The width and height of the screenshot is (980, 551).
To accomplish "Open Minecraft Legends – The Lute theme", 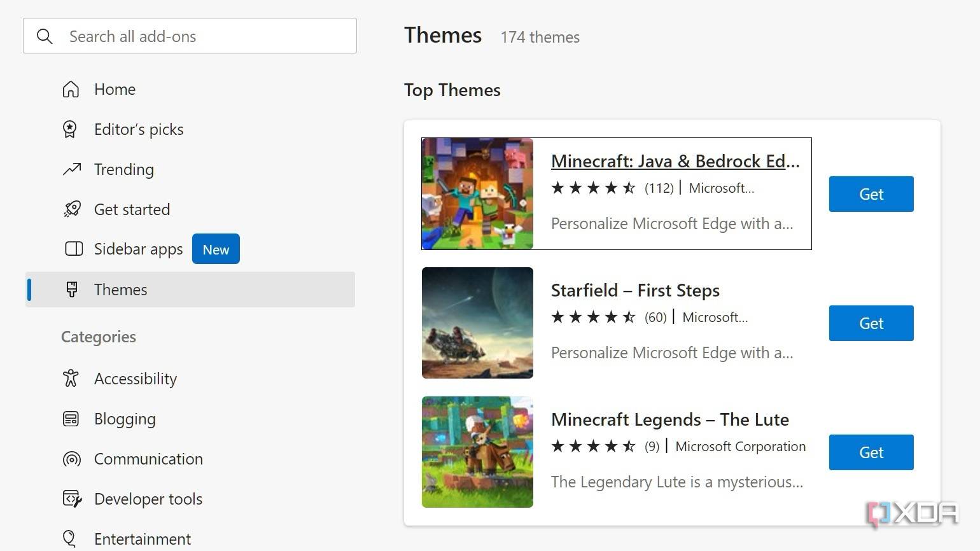I will (x=670, y=419).
